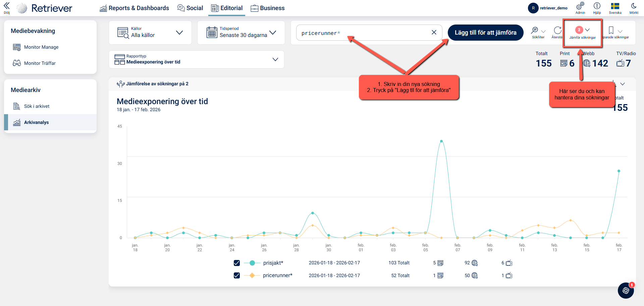Click the 103 Totalt value
This screenshot has height=306, width=644.
pos(399,263)
